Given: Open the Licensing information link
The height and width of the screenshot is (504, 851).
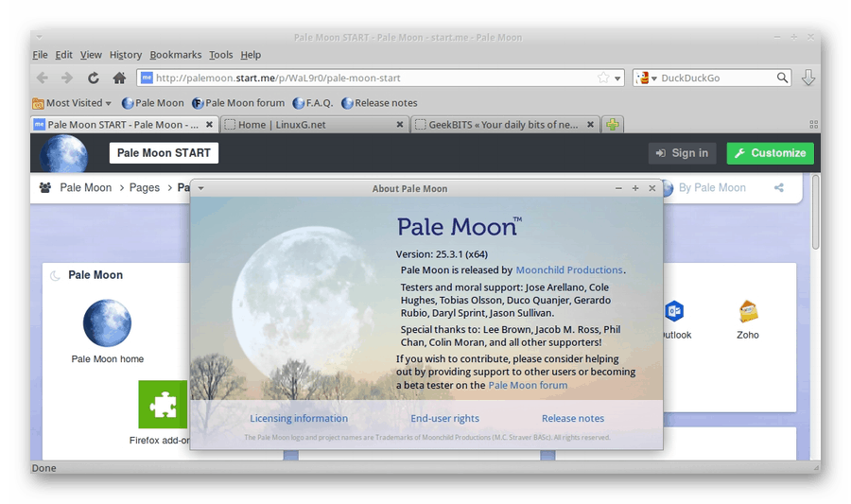Looking at the screenshot, I should 299,419.
